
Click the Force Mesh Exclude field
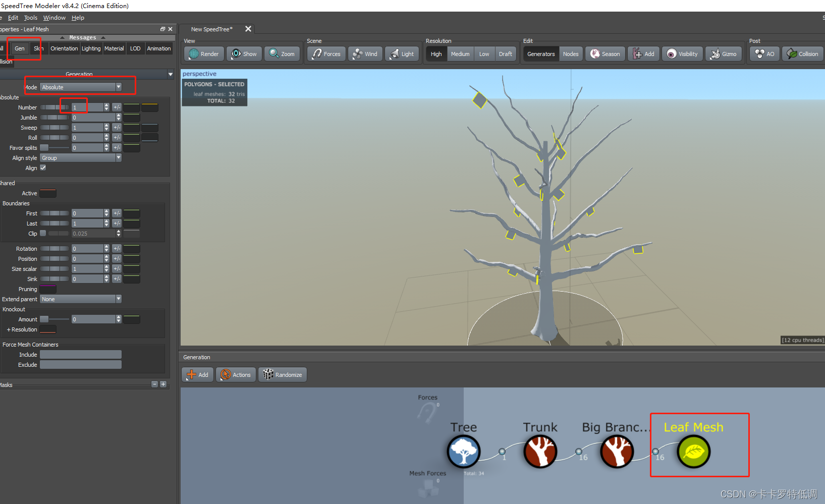coord(81,364)
